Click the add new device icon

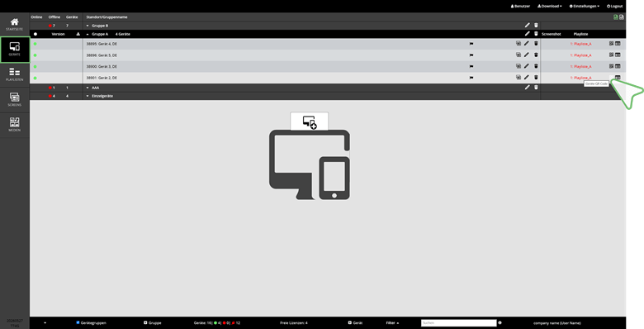(310, 122)
